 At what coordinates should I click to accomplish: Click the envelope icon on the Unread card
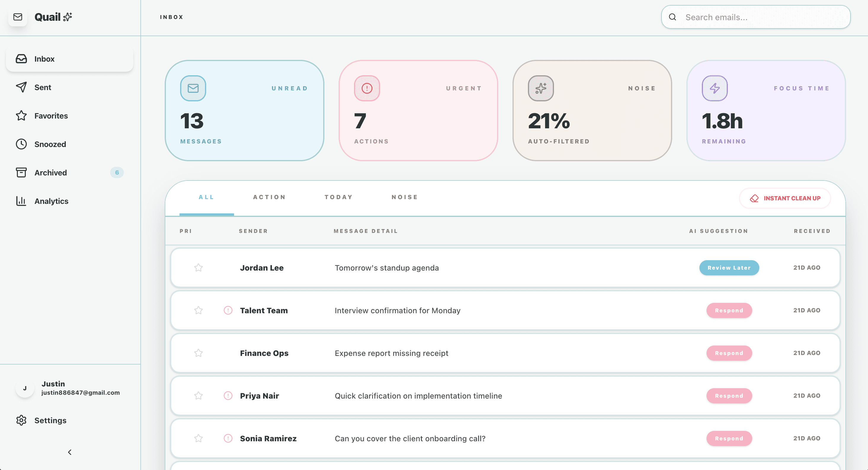point(193,88)
